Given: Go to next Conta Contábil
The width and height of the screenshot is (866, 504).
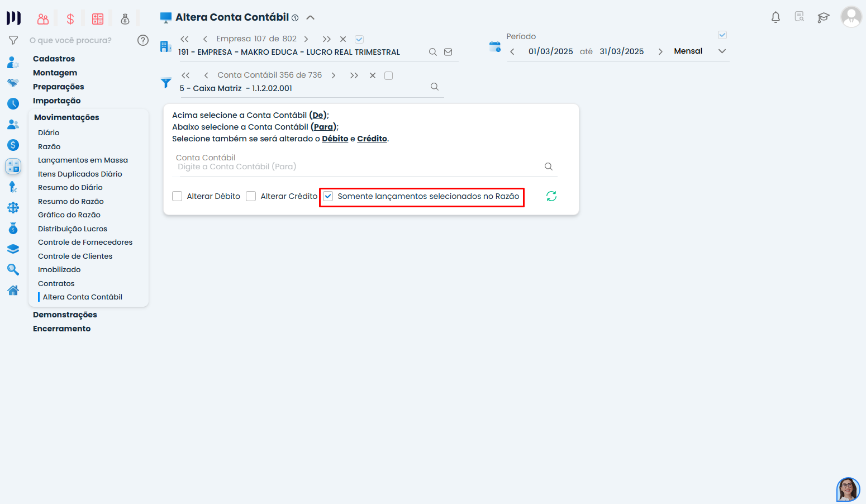Looking at the screenshot, I should (x=334, y=75).
